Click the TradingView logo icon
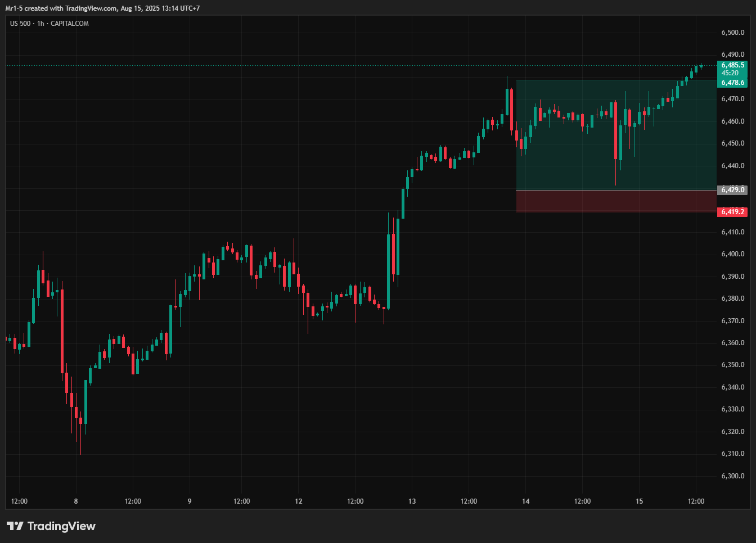This screenshot has height=543, width=756. click(15, 526)
